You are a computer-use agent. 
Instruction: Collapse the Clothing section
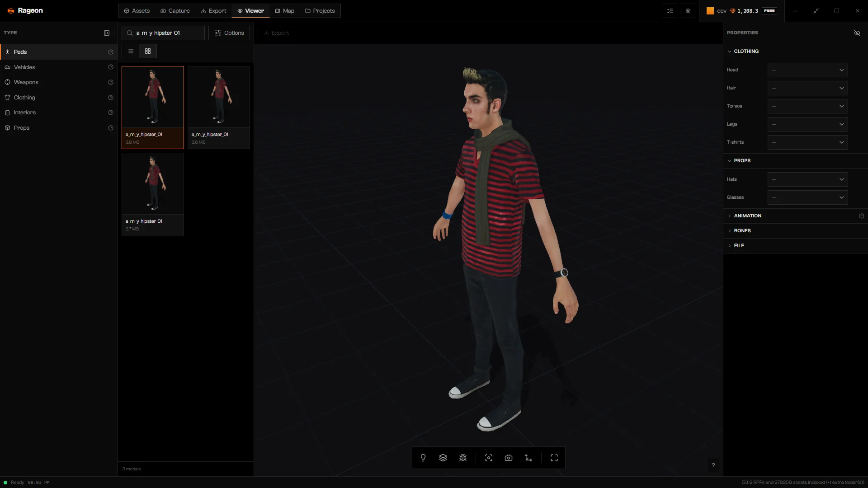click(795, 52)
